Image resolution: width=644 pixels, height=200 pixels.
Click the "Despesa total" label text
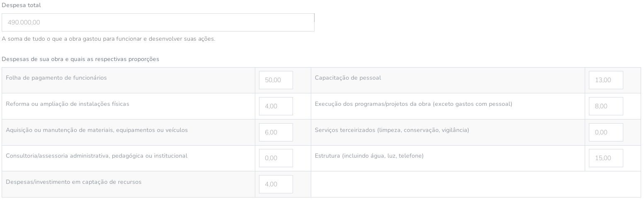(x=21, y=5)
